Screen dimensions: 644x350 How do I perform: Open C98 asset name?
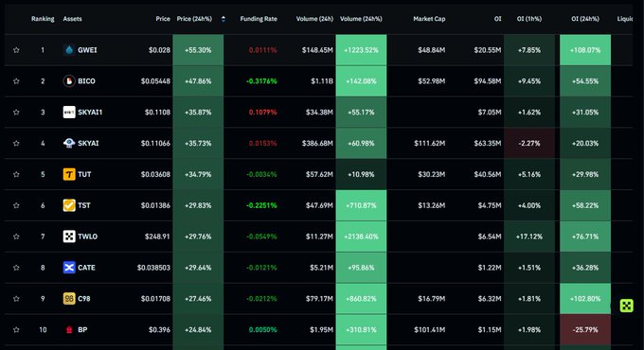tap(84, 299)
